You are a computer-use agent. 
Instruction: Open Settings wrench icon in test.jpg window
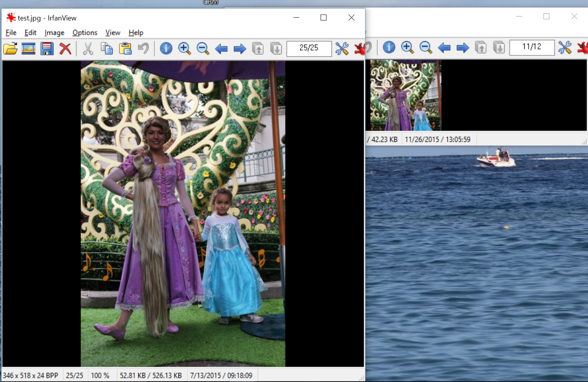coord(342,49)
